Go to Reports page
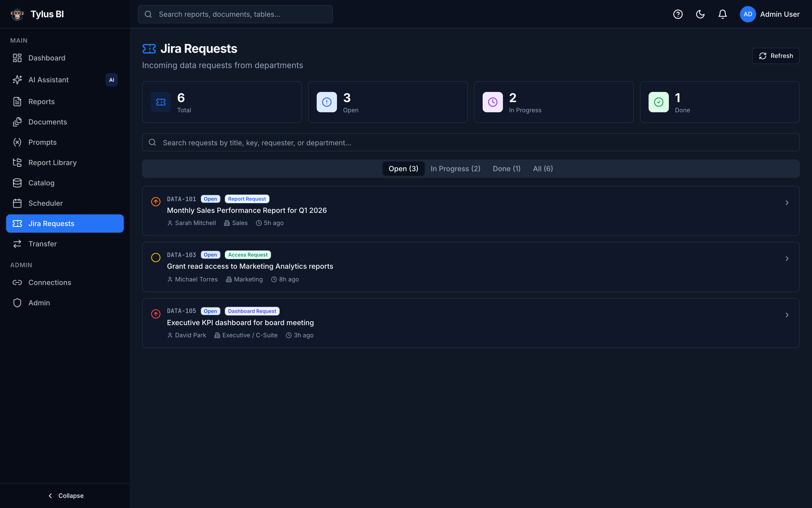This screenshot has width=812, height=508. click(x=65, y=101)
